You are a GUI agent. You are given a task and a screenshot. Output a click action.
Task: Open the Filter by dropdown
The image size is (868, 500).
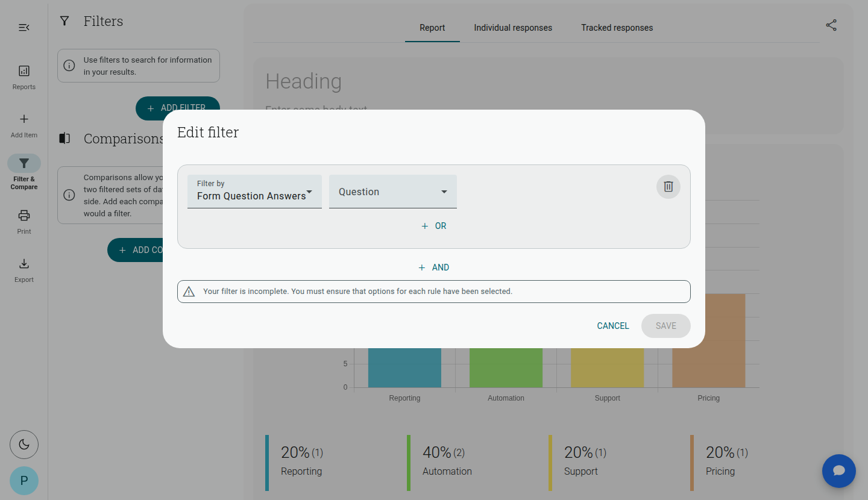tap(254, 192)
